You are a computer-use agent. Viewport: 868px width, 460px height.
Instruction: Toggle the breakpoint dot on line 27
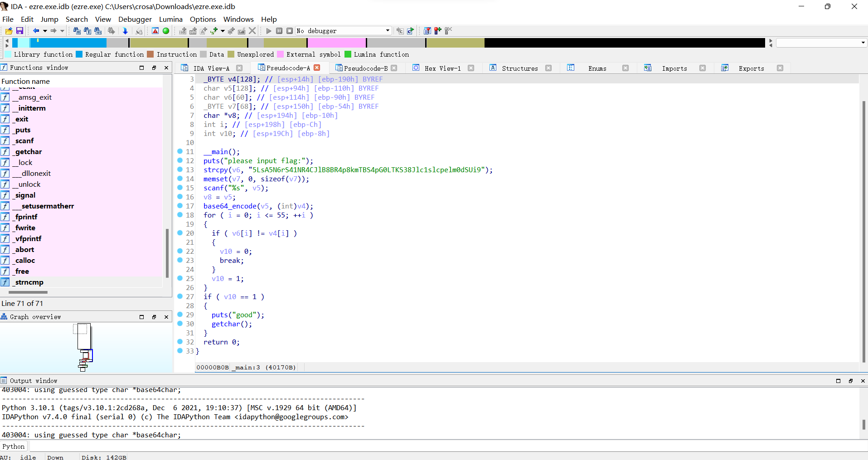pos(180,296)
